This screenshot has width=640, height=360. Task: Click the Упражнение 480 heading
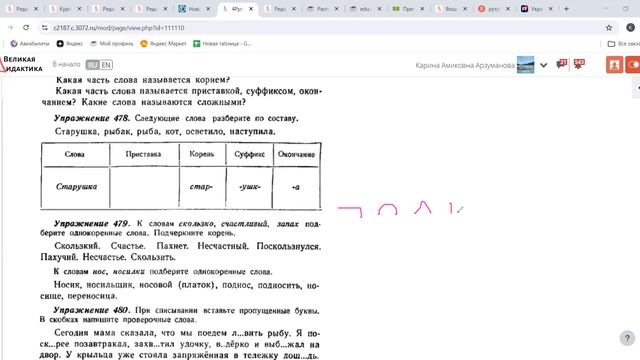[91, 310]
